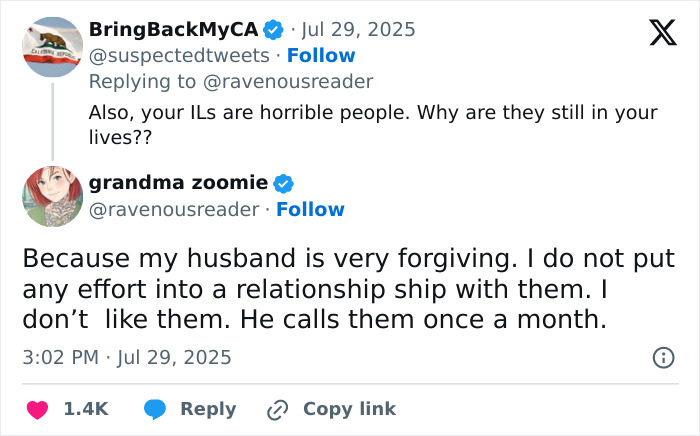
Task: Click the Copy link button text
Action: (349, 409)
